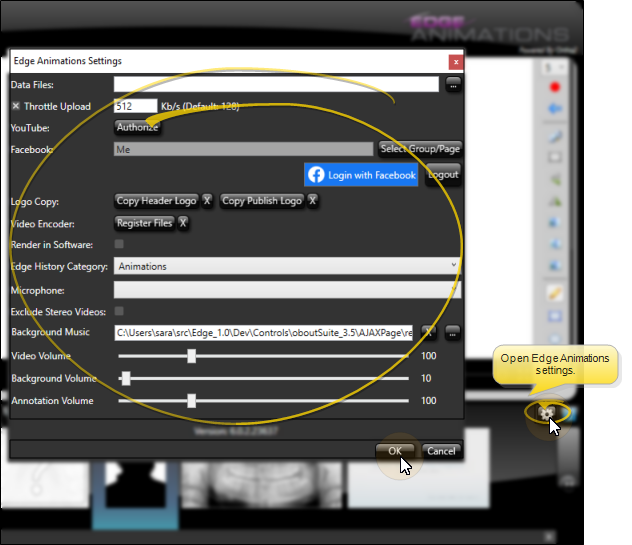Enable Render in Software checkbox
The image size is (632, 545).
(120, 244)
